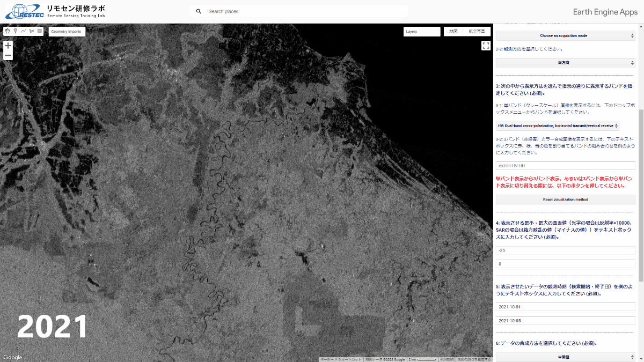The height and width of the screenshot is (362, 644).
Task: Click the scrollbar up arrow
Action: [641, 27]
